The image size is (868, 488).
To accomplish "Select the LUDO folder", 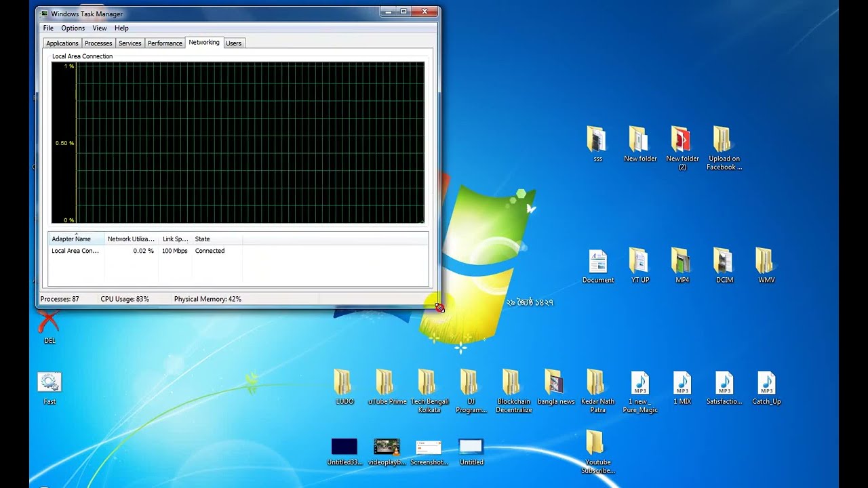I will pos(344,387).
